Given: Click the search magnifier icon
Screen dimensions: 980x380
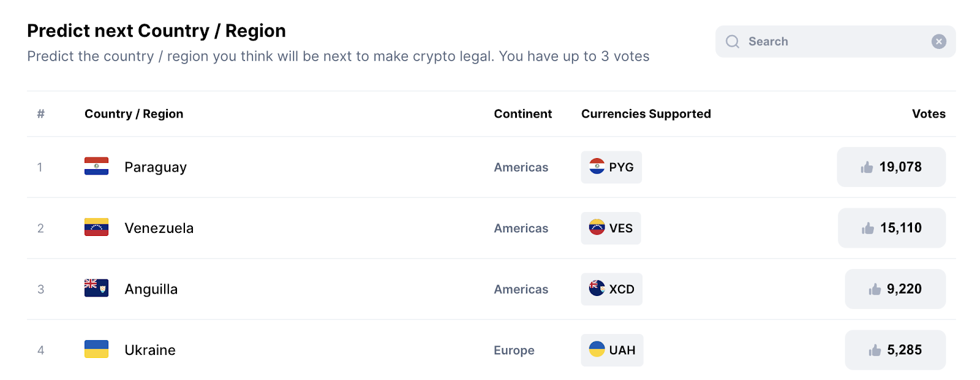Looking at the screenshot, I should (733, 42).
